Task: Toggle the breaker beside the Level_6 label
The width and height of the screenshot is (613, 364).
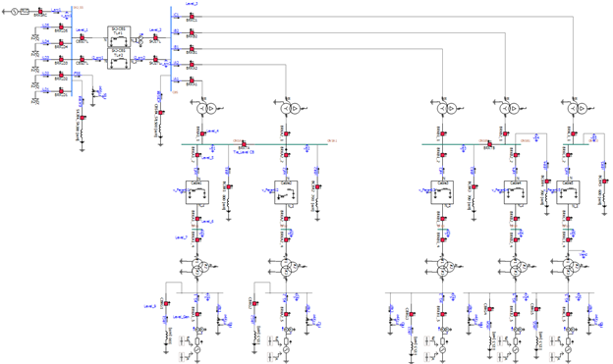Action: 197,219
